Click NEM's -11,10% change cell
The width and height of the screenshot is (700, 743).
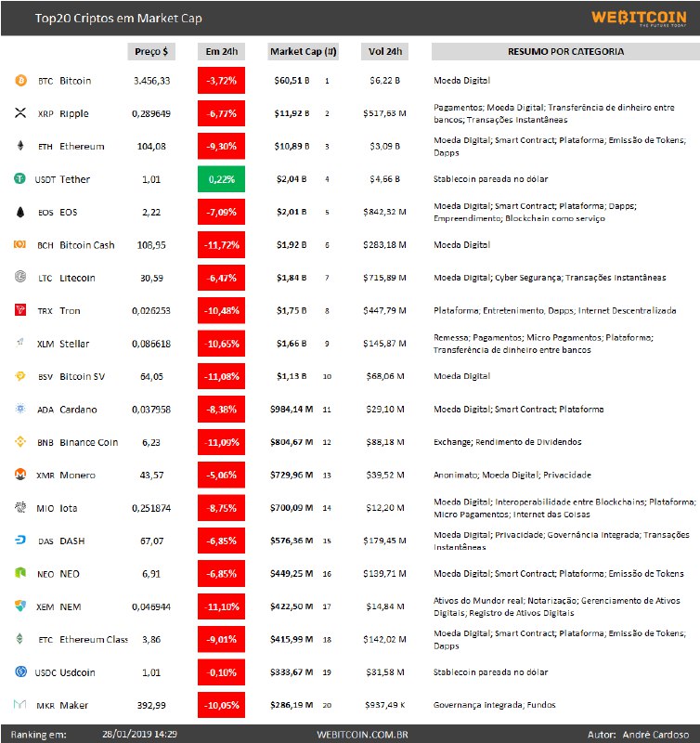click(x=221, y=606)
